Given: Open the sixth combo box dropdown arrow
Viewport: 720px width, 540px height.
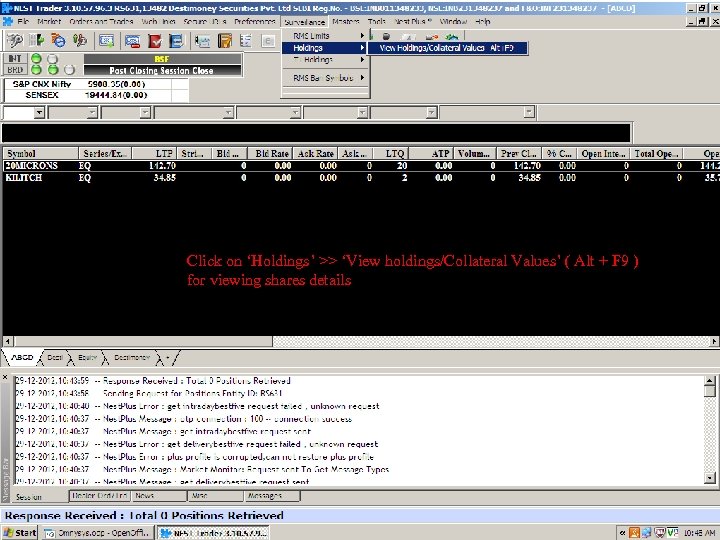Looking at the screenshot, I should (x=363, y=112).
